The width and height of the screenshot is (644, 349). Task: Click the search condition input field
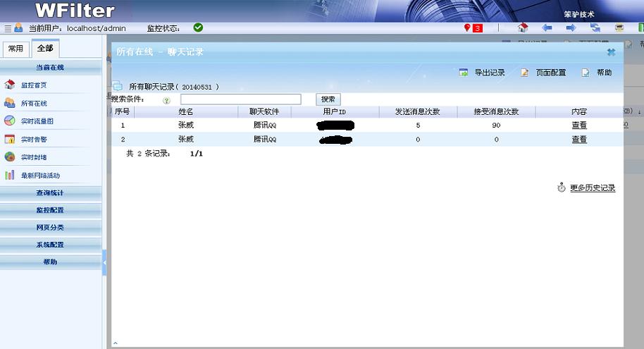(240, 99)
